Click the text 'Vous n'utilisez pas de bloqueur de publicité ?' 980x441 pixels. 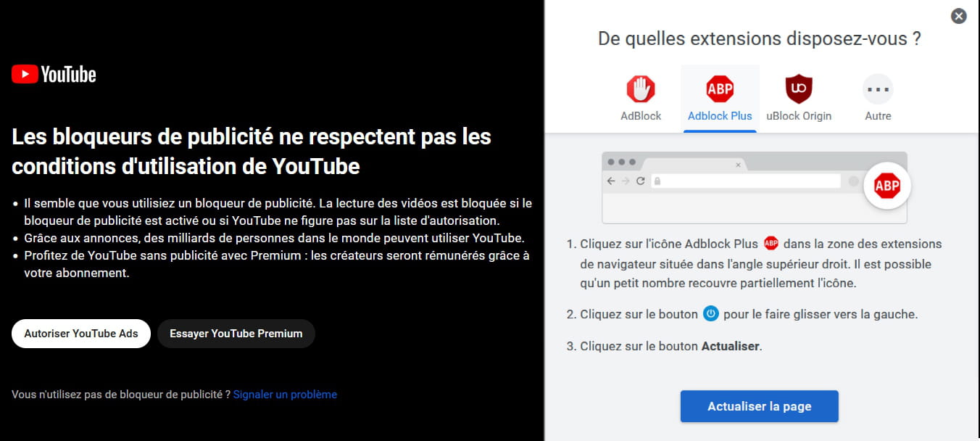pyautogui.click(x=121, y=395)
